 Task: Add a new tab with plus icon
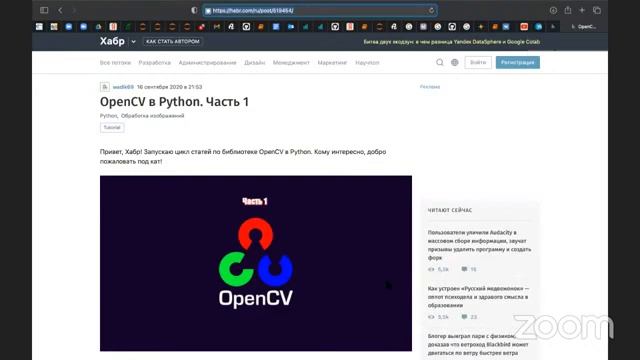582,10
